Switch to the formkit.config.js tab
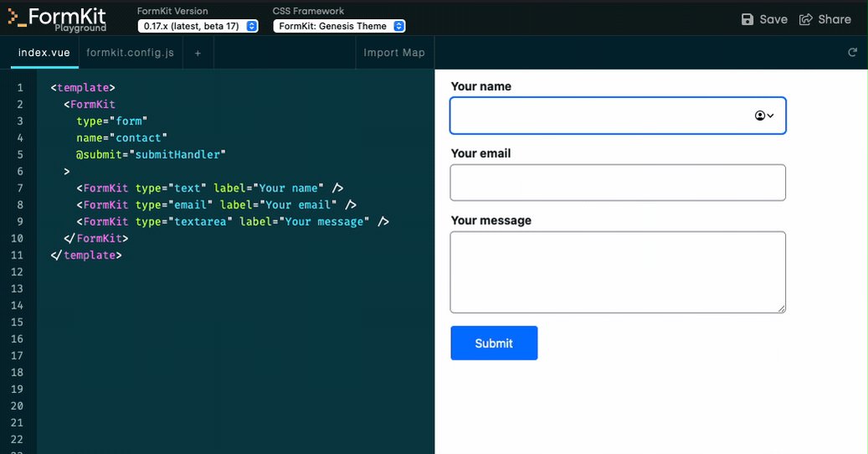This screenshot has width=868, height=454. click(x=130, y=53)
